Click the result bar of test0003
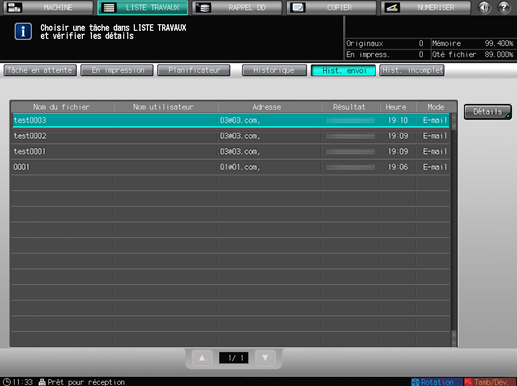Screen dimensions: 517x386 pos(350,120)
